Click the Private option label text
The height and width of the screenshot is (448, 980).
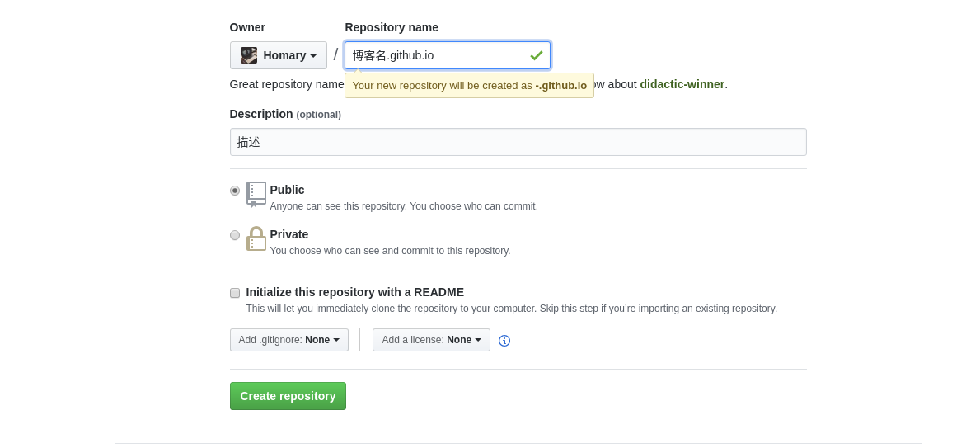[x=288, y=234]
